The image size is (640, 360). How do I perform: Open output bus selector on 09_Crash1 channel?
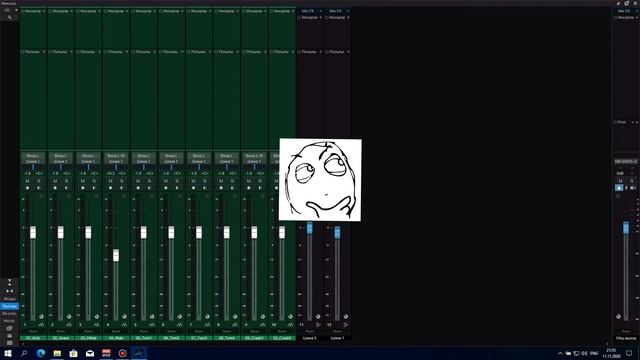pyautogui.click(x=254, y=161)
